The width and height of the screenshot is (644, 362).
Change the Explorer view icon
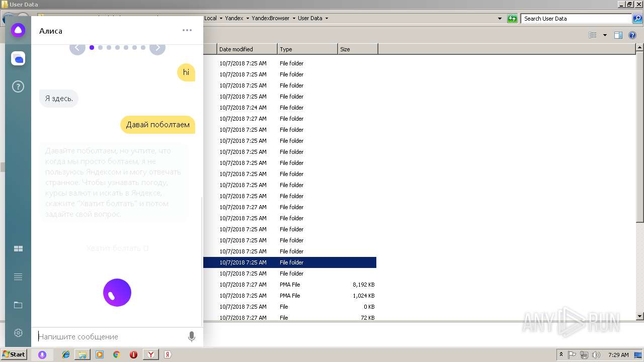click(x=593, y=35)
